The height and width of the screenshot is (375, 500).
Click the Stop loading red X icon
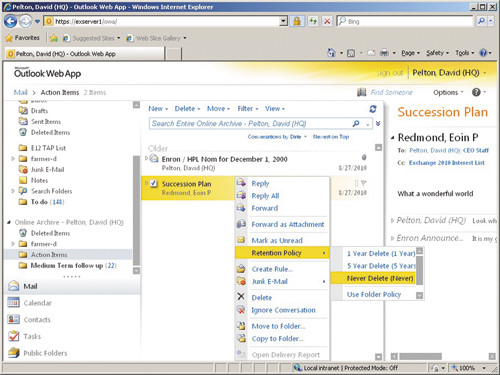tap(327, 21)
